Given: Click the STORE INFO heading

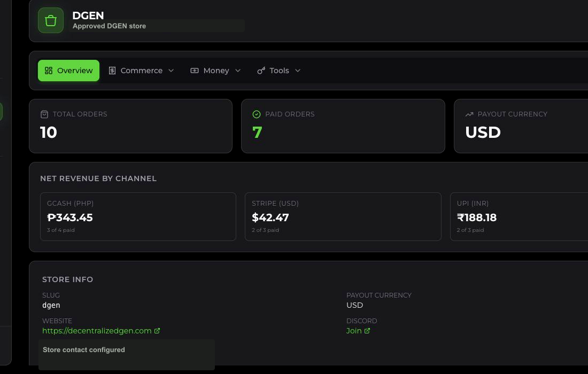Looking at the screenshot, I should pos(67,279).
